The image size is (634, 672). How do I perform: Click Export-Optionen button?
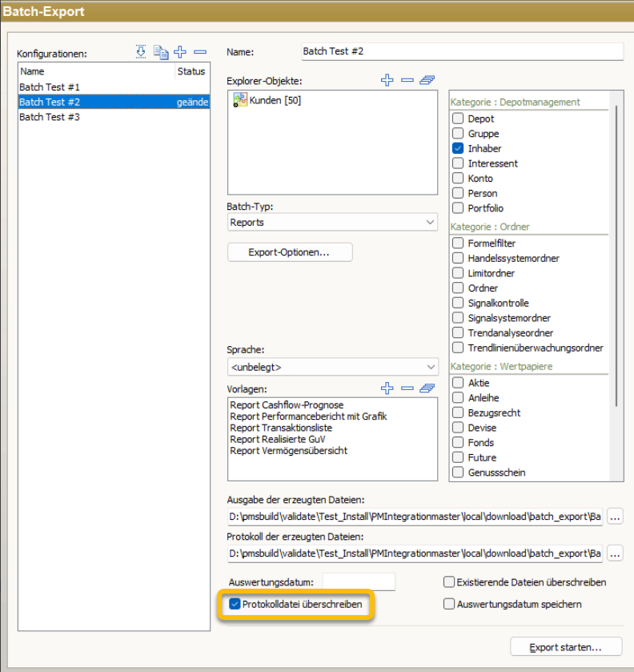pyautogui.click(x=289, y=252)
